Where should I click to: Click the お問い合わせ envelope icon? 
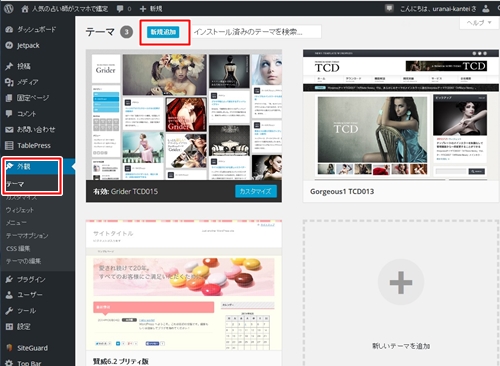tap(9, 130)
